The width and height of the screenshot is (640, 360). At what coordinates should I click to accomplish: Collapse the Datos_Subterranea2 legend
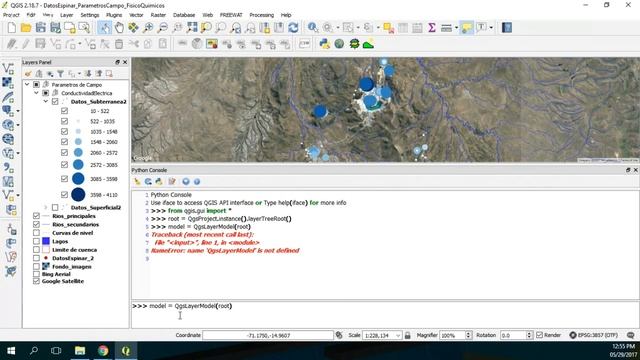46,102
